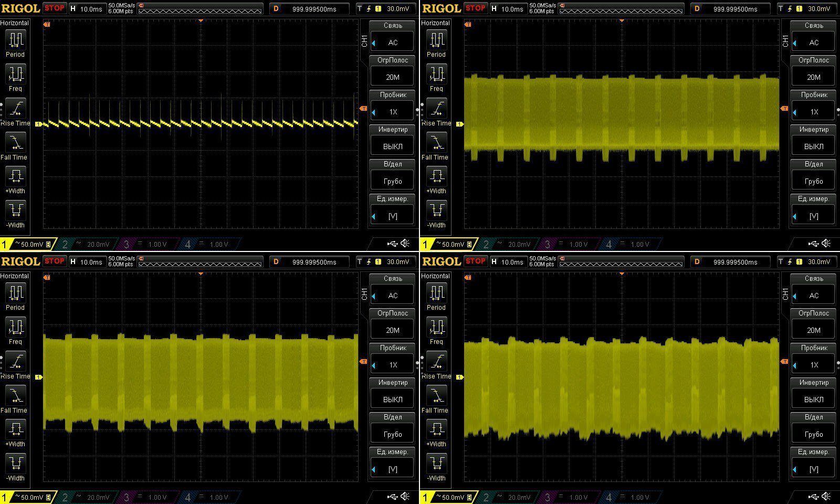Screen dimensions: 840x504
Task: Switch В/дел Грубо setting in bottom-left scope
Action: click(393, 434)
